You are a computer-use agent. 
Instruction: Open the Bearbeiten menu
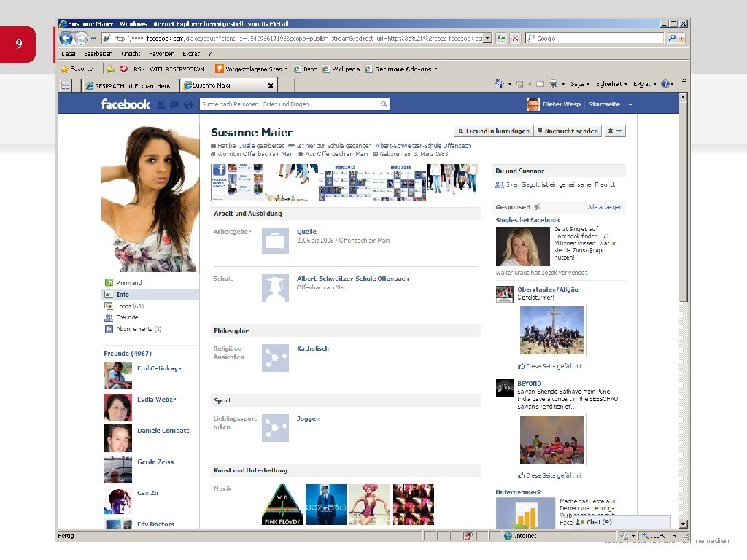click(x=98, y=54)
